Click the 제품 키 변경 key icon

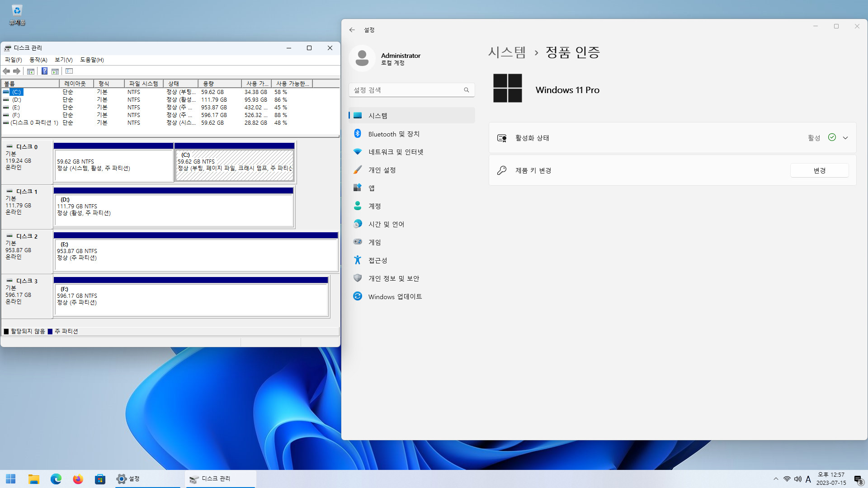tap(502, 170)
